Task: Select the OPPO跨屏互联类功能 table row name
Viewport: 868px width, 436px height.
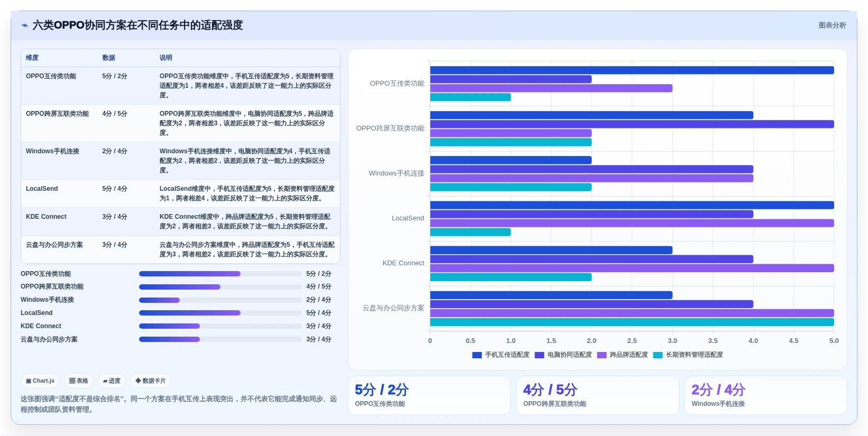Action: point(57,114)
